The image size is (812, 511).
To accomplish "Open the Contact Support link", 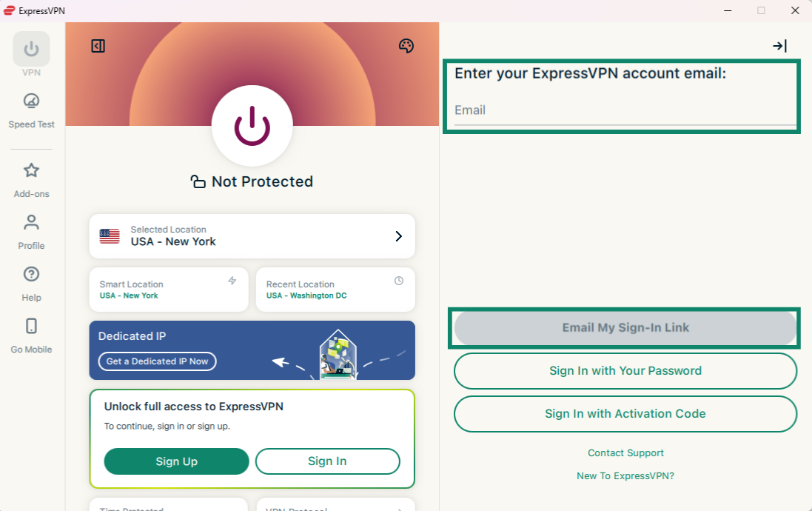I will 625,453.
